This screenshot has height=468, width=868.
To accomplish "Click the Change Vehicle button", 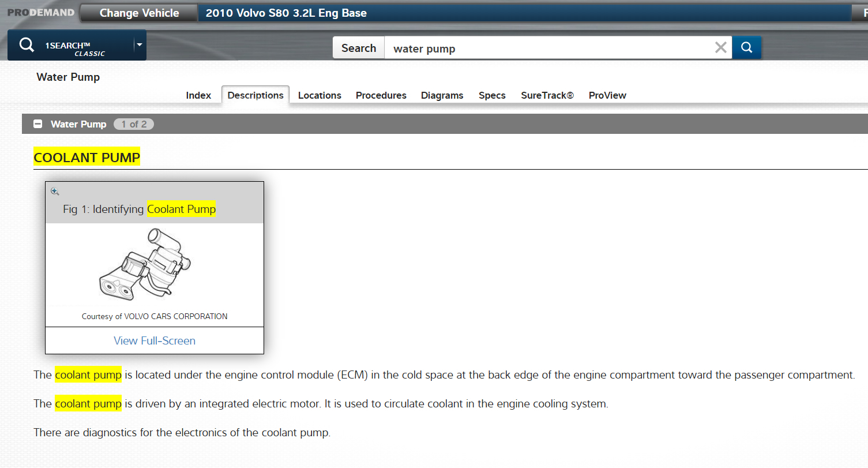I will (139, 13).
